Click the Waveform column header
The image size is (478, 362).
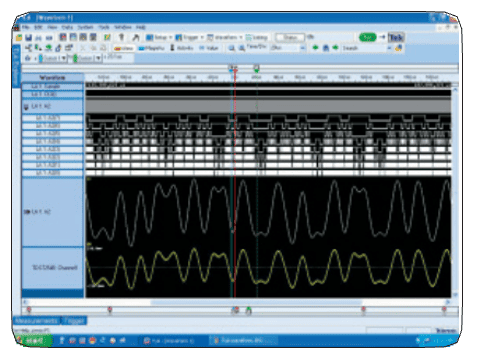click(53, 78)
